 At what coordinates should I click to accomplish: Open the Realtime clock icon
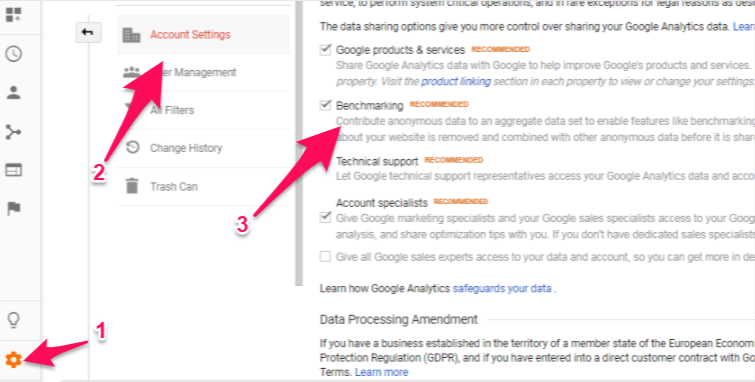tap(13, 54)
